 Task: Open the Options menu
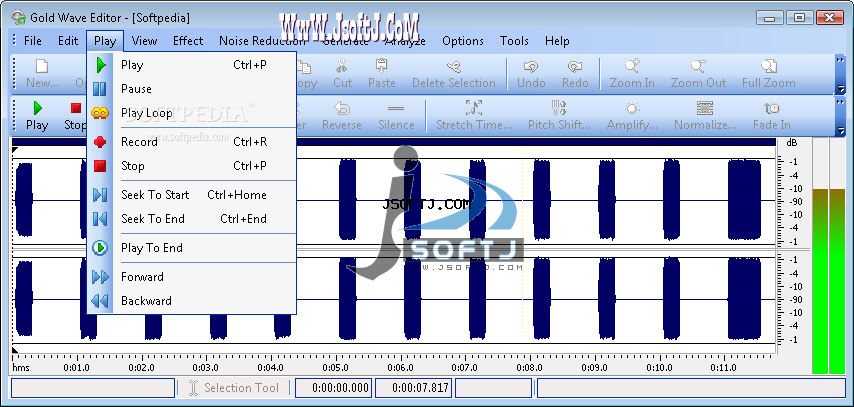coord(462,41)
